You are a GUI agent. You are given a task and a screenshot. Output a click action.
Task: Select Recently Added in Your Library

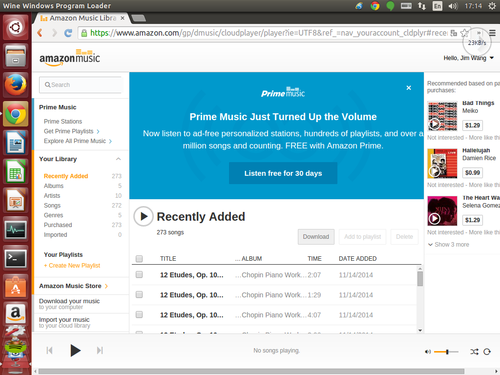pyautogui.click(x=66, y=176)
